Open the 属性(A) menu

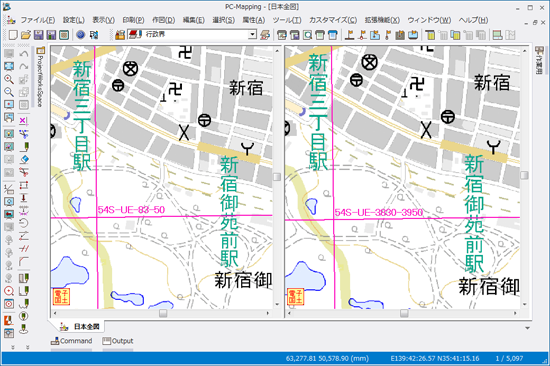pyautogui.click(x=254, y=20)
